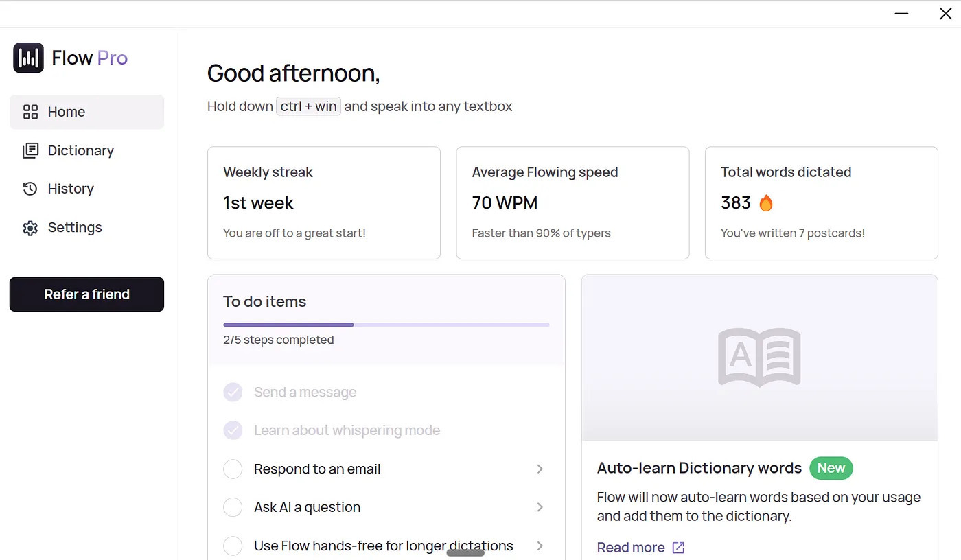Open the Dictionary page
Image resolution: width=961 pixels, height=560 pixels.
point(86,150)
